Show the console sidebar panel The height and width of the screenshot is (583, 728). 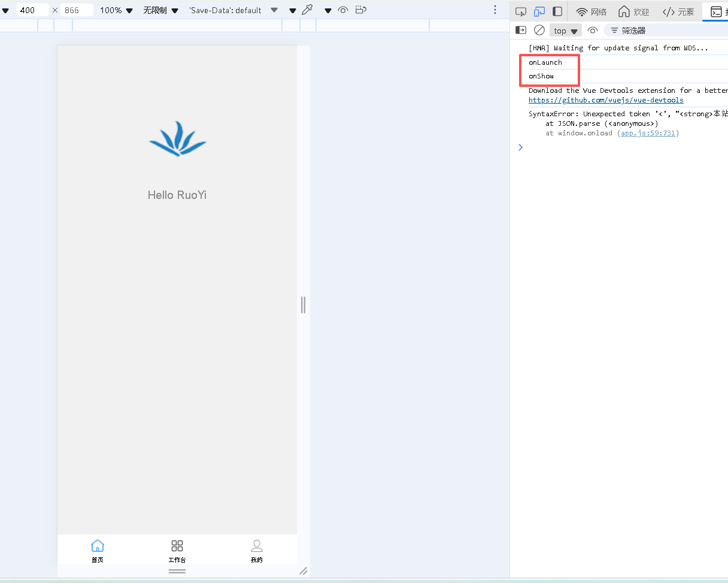[x=521, y=30]
